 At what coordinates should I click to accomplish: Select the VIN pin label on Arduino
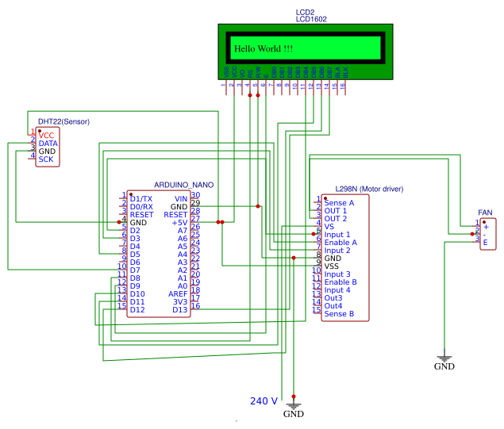pyautogui.click(x=181, y=199)
